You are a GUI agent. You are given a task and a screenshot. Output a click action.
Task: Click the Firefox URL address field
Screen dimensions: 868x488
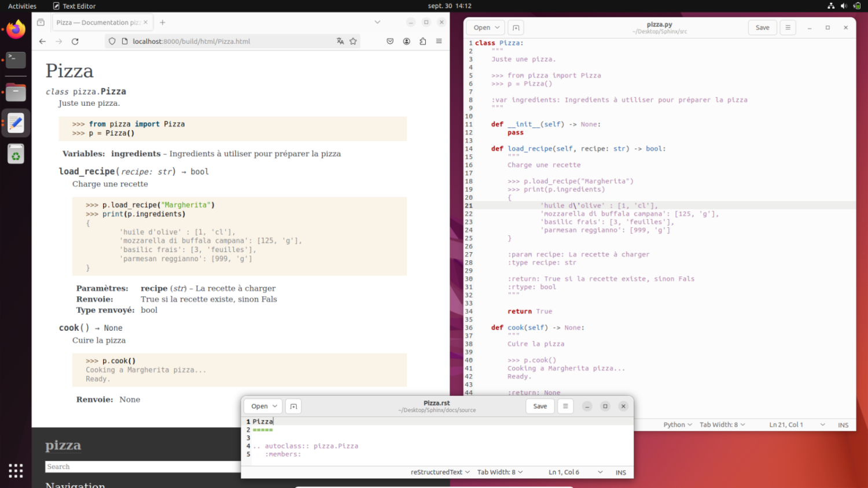231,41
